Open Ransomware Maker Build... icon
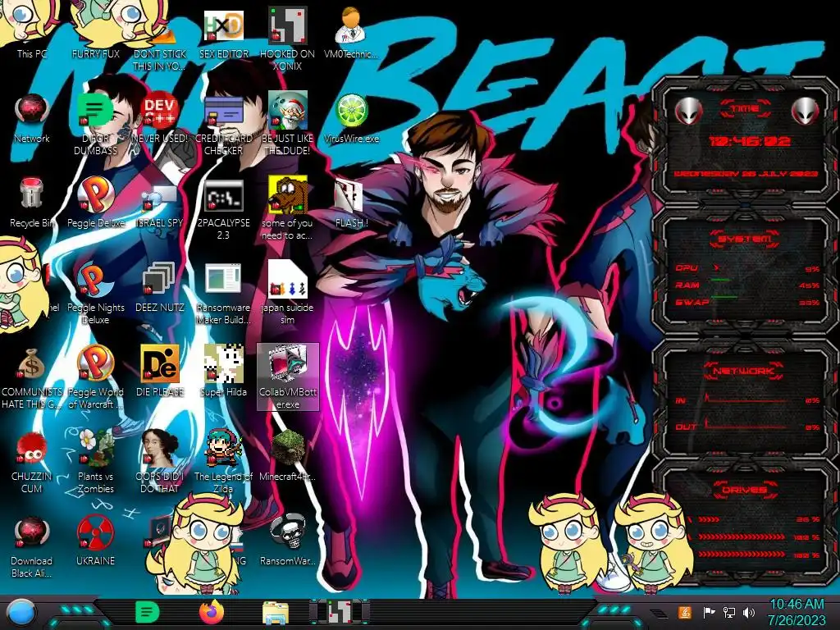Image resolution: width=840 pixels, height=630 pixels. pyautogui.click(x=223, y=294)
